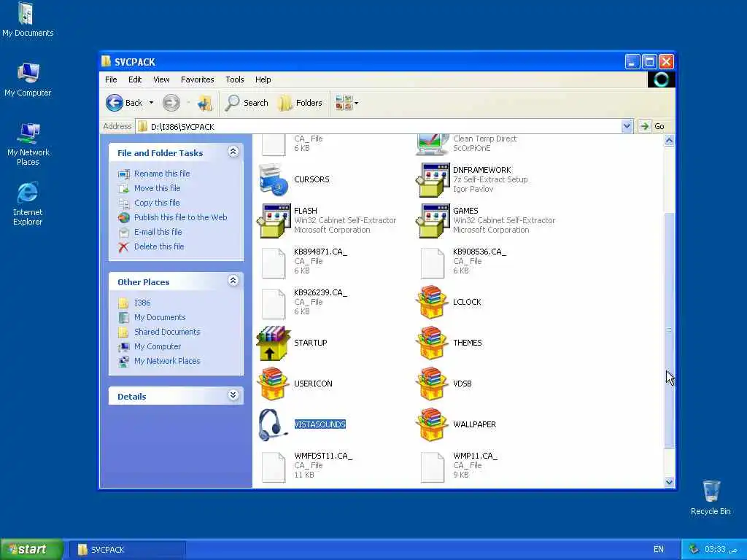Go to I386 folder in Other Places
Image resolution: width=747 pixels, height=560 pixels.
coord(142,303)
